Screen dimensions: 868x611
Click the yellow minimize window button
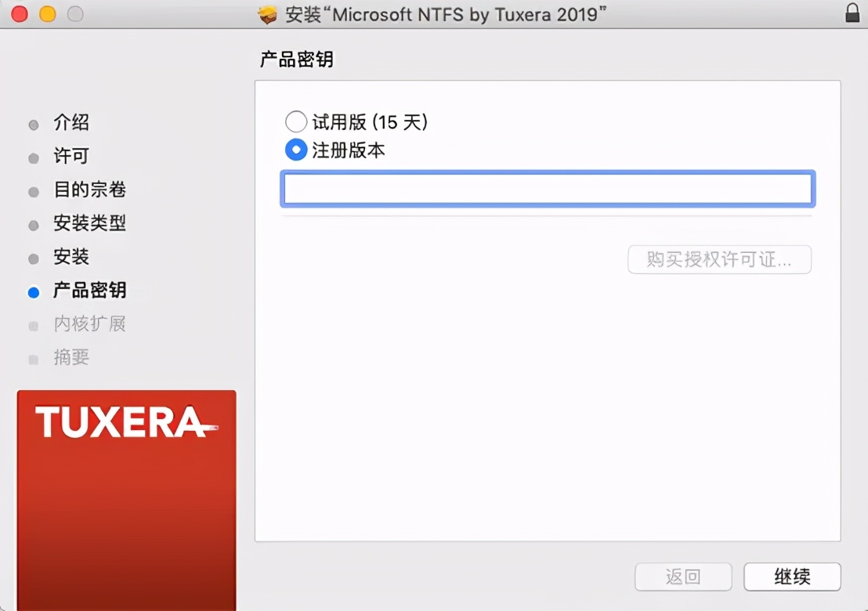[48, 14]
